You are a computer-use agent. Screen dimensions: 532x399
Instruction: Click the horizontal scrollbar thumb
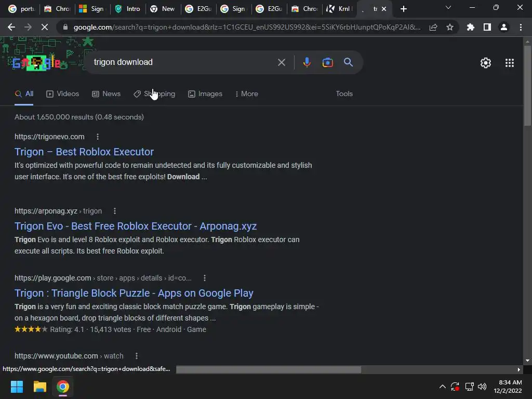tap(269, 369)
